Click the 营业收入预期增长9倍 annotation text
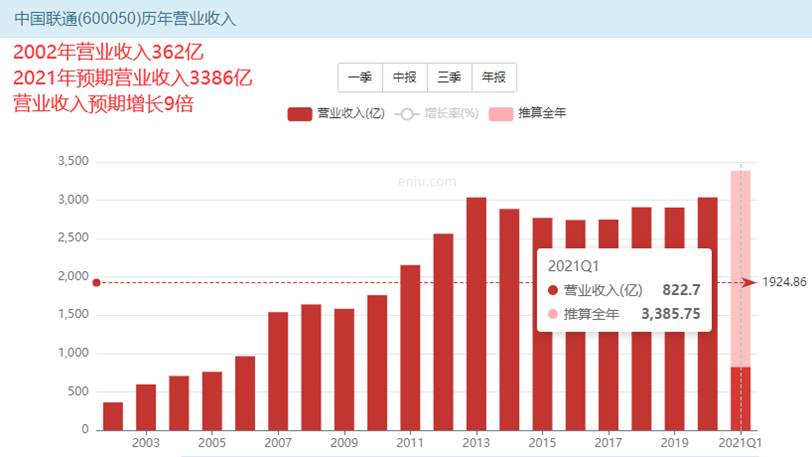 click(x=104, y=104)
